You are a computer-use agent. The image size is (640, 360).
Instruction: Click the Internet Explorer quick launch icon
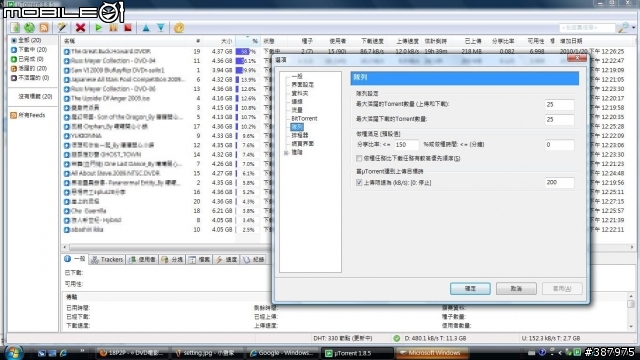(x=63, y=353)
